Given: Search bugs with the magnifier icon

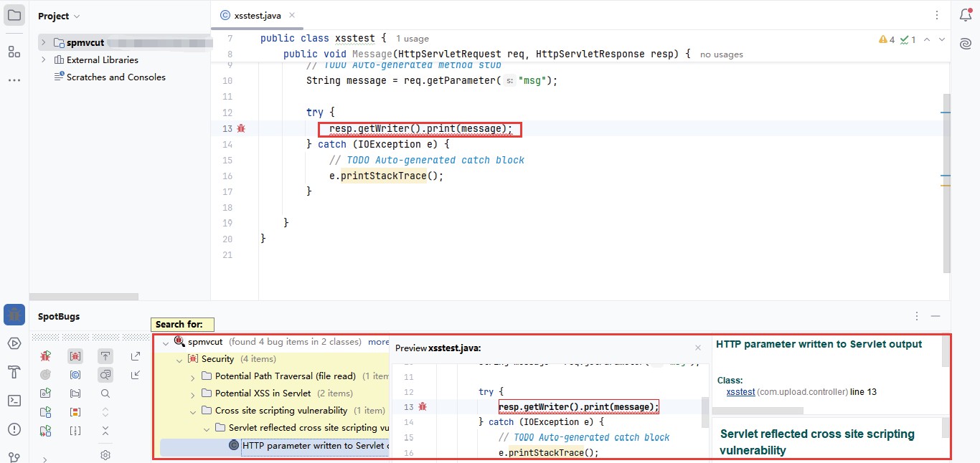Looking at the screenshot, I should coord(105,393).
